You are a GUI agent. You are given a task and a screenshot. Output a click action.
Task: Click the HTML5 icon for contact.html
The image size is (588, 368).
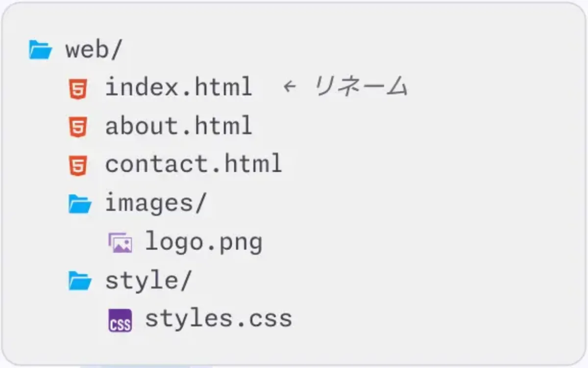(78, 166)
